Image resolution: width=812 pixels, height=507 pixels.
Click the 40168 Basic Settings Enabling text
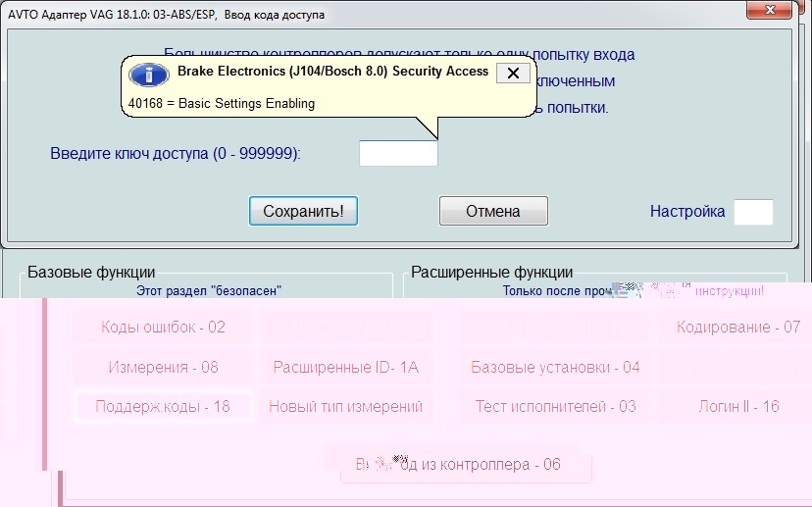pos(222,103)
